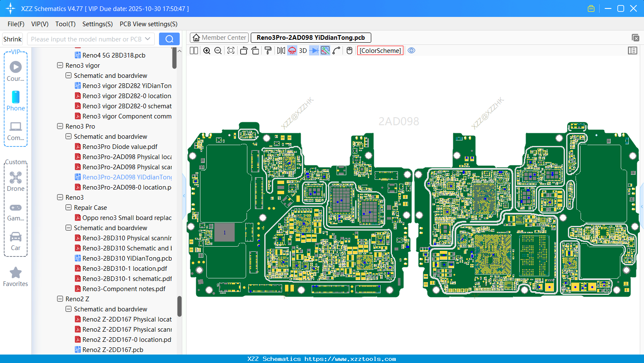Collapse the Reno2 Z tree node
The height and width of the screenshot is (363, 644).
(60, 299)
